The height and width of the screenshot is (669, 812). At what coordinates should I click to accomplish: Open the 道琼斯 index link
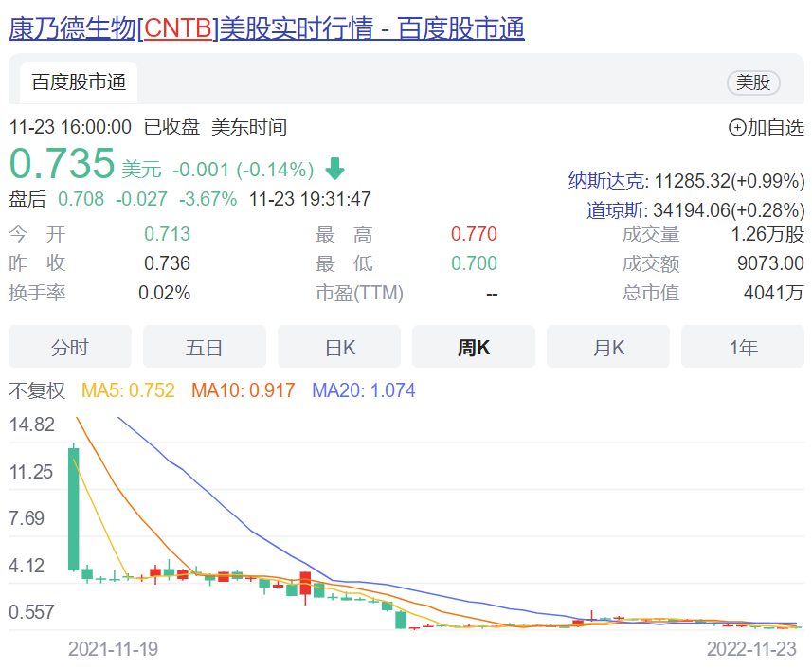(x=616, y=209)
